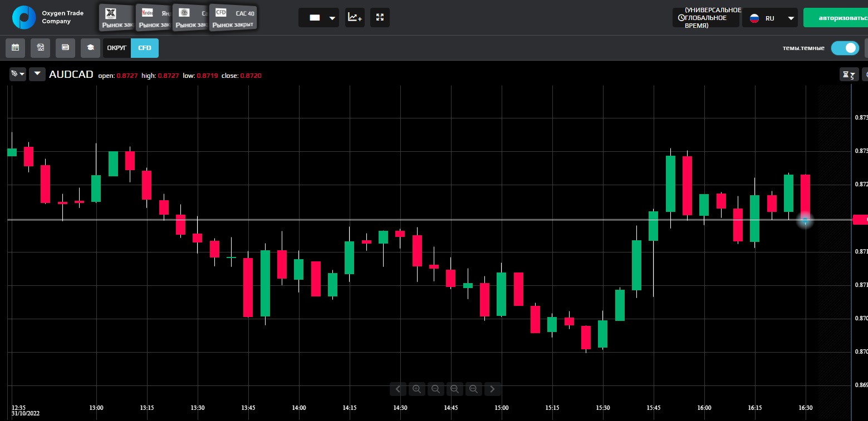The height and width of the screenshot is (421, 868).
Task: Click the Russian flag icon
Action: click(x=754, y=18)
